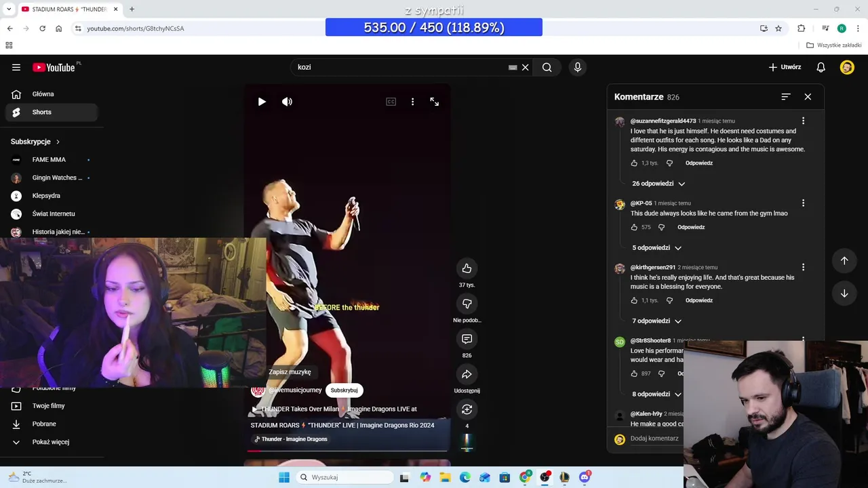
Task: Click the Shorts video progress bar
Action: (x=347, y=451)
